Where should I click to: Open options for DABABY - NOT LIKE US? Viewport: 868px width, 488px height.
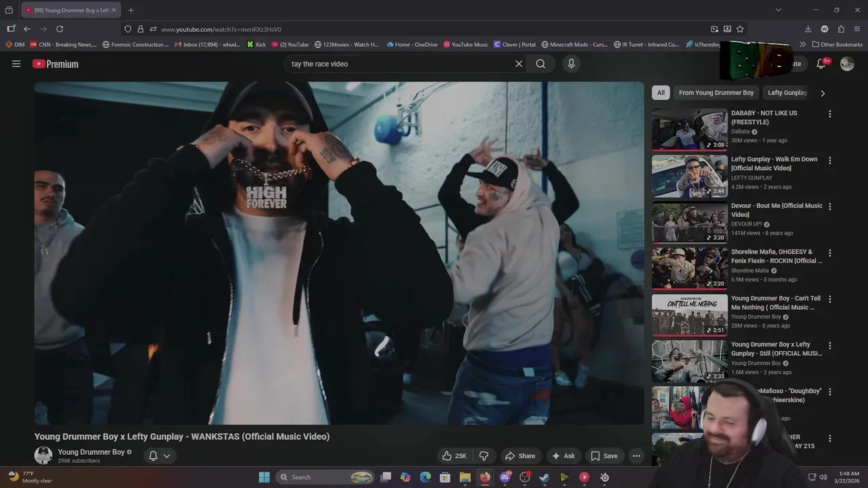click(x=829, y=114)
